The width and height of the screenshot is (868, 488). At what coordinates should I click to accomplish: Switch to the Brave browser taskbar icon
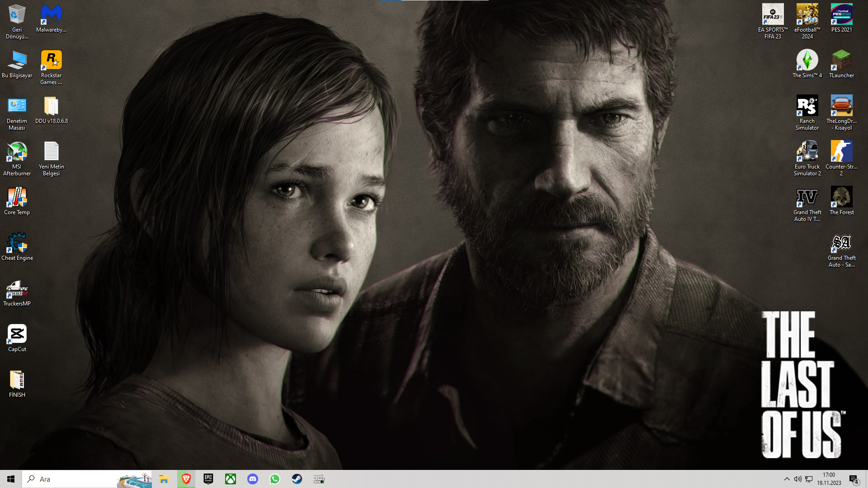186,479
